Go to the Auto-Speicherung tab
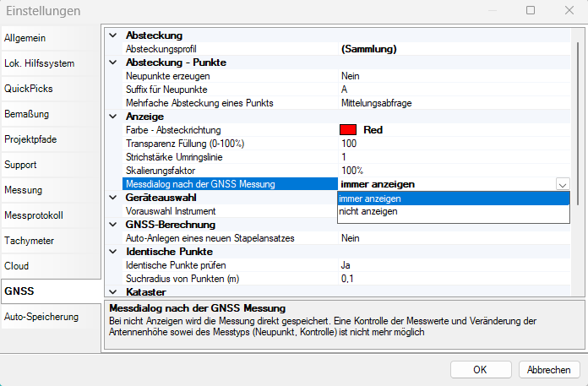 point(41,317)
